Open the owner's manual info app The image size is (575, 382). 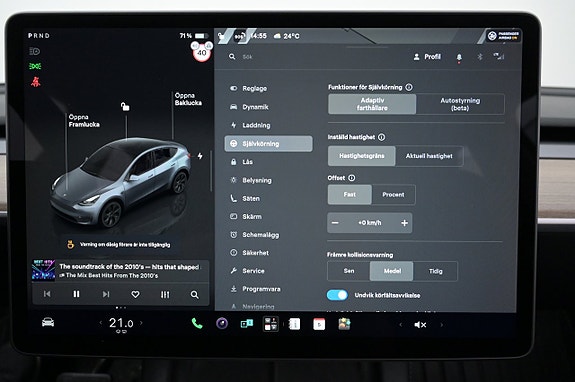pyautogui.click(x=294, y=324)
